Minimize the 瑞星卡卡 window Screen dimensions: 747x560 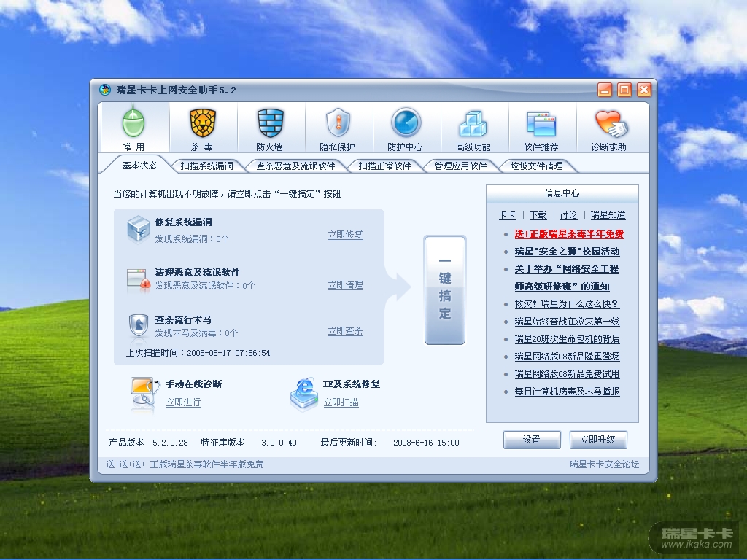click(x=605, y=90)
